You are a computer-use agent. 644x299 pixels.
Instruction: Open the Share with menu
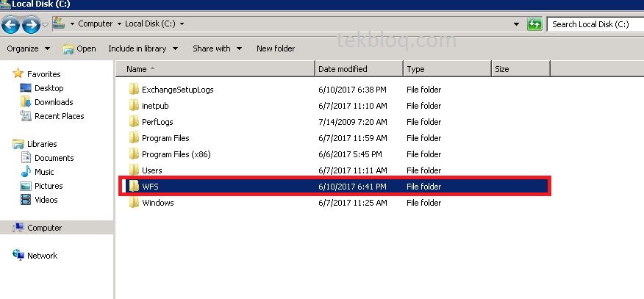pos(218,48)
